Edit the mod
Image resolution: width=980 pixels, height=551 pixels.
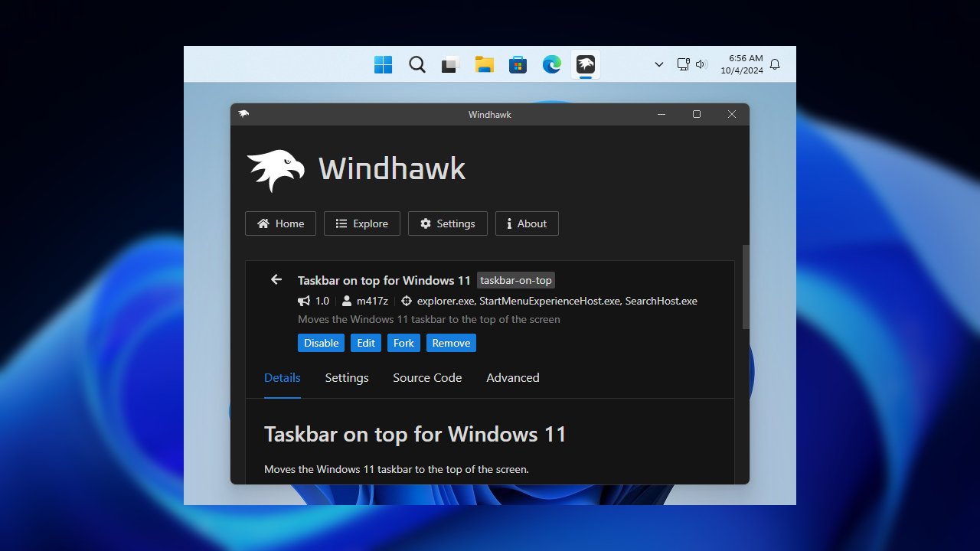tap(366, 343)
